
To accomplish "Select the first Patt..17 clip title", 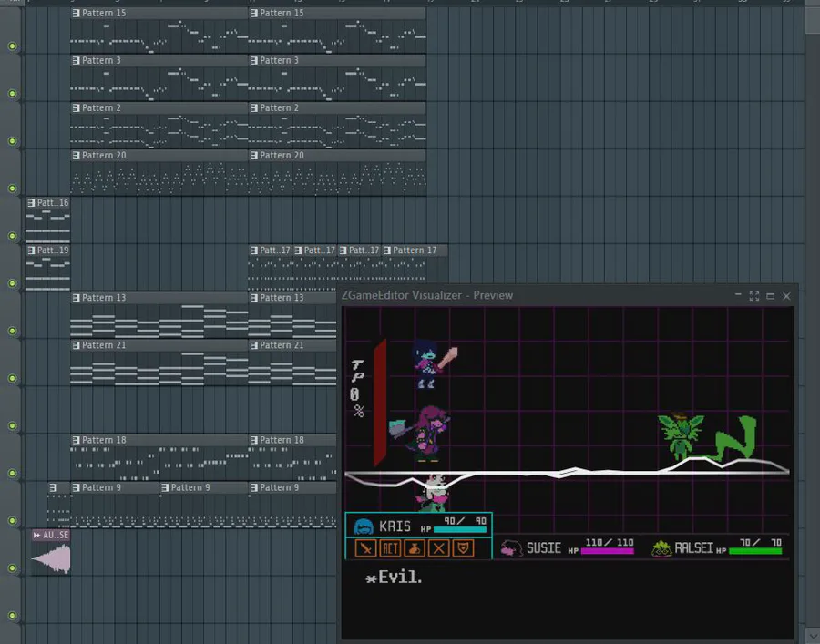I will pyautogui.click(x=275, y=250).
